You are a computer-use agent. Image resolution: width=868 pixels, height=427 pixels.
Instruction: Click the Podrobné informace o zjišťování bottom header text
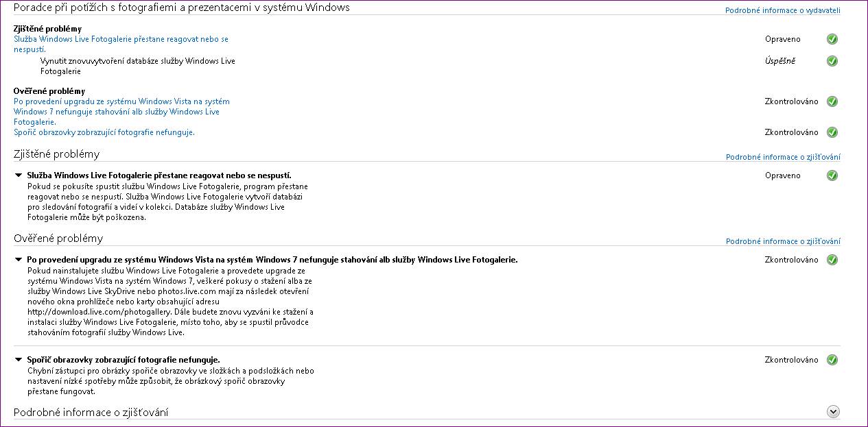(91, 412)
